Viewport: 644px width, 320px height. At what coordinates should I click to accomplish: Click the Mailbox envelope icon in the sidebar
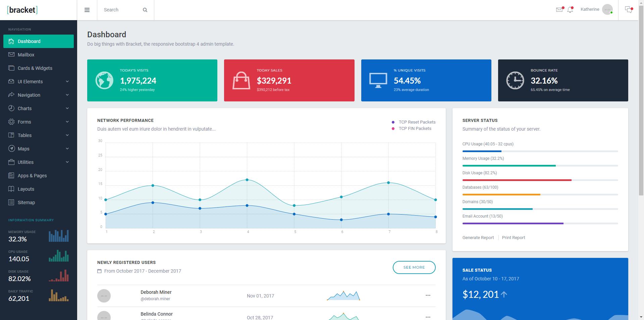(x=11, y=54)
